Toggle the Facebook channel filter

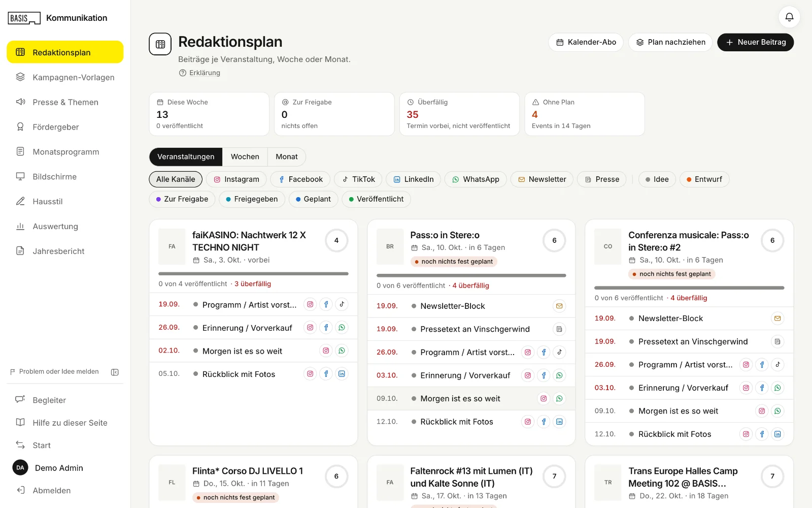point(300,179)
